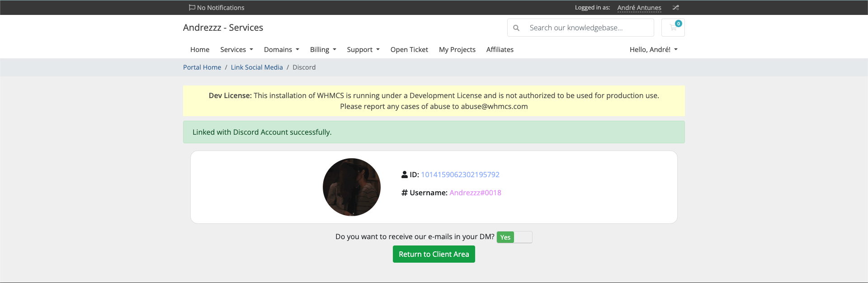Expand the Domains dropdown
Image resolution: width=868 pixels, height=283 pixels.
(x=282, y=50)
